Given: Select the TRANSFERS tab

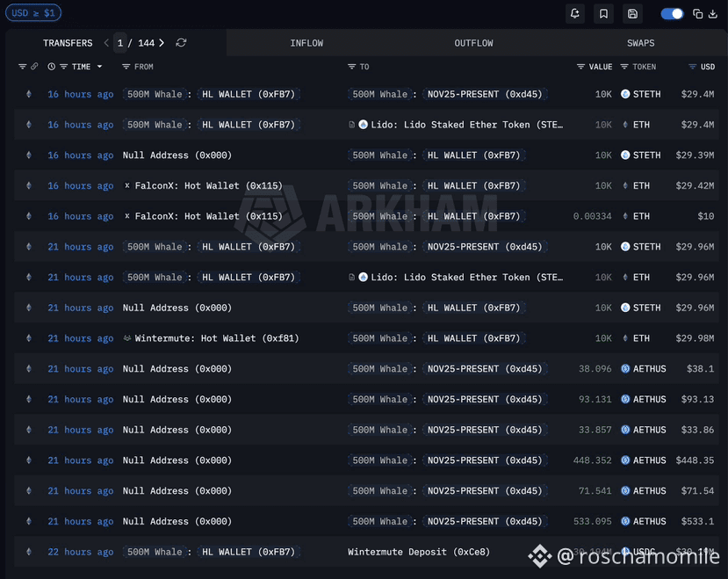Looking at the screenshot, I should coord(68,43).
